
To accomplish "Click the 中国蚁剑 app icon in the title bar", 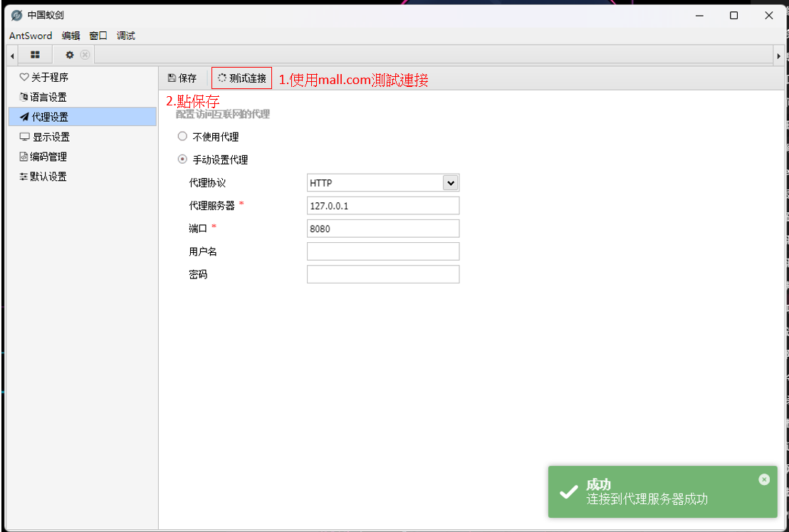I will (x=16, y=15).
